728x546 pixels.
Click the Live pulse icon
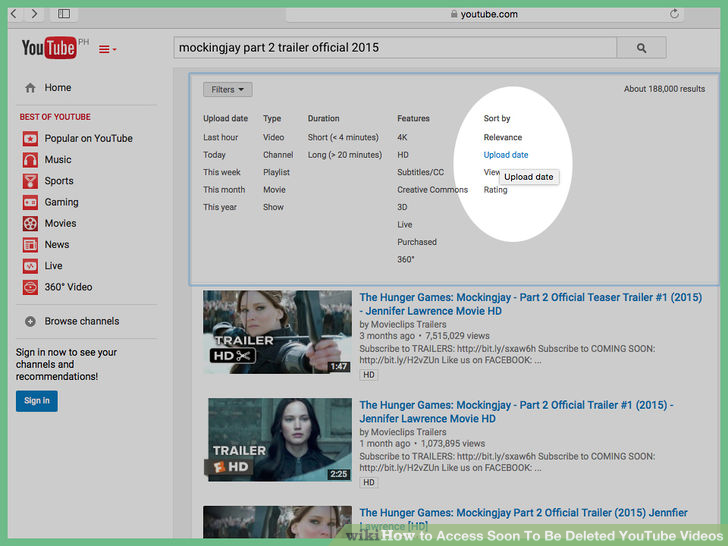30,266
